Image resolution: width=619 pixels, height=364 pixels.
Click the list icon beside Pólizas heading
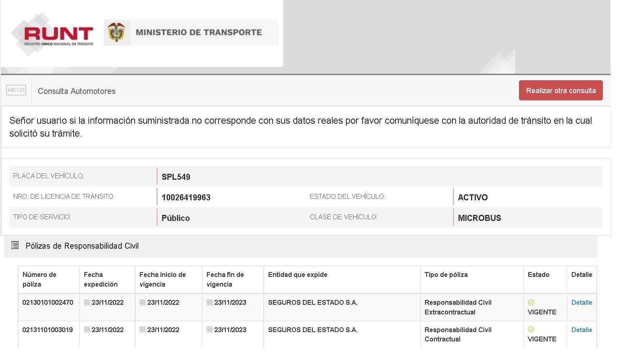click(x=15, y=245)
